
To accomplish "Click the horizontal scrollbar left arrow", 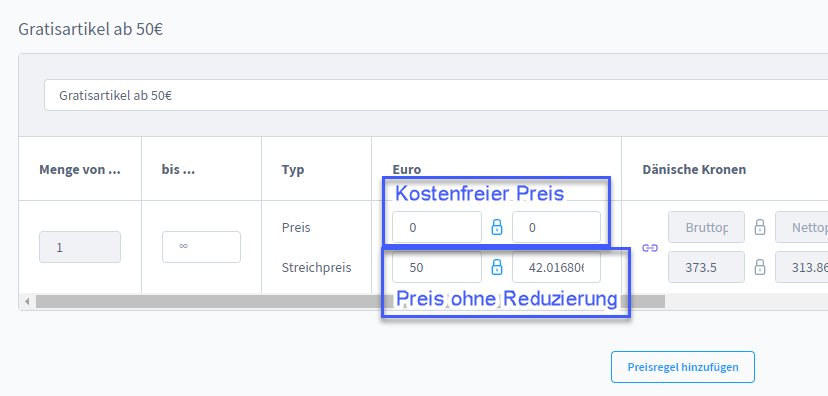I will point(27,302).
